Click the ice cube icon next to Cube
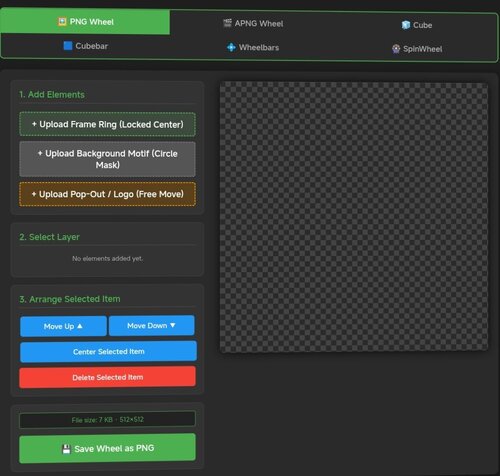500x476 pixels. pos(406,25)
